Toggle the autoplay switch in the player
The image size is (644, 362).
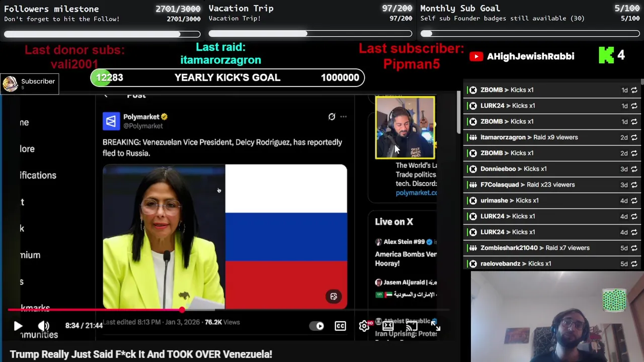click(316, 326)
